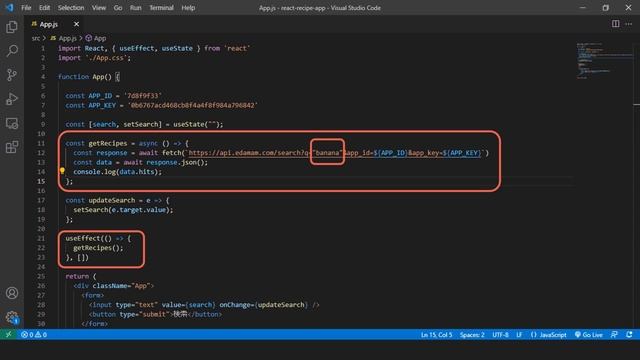Open Run and Debug view

pyautogui.click(x=12, y=99)
